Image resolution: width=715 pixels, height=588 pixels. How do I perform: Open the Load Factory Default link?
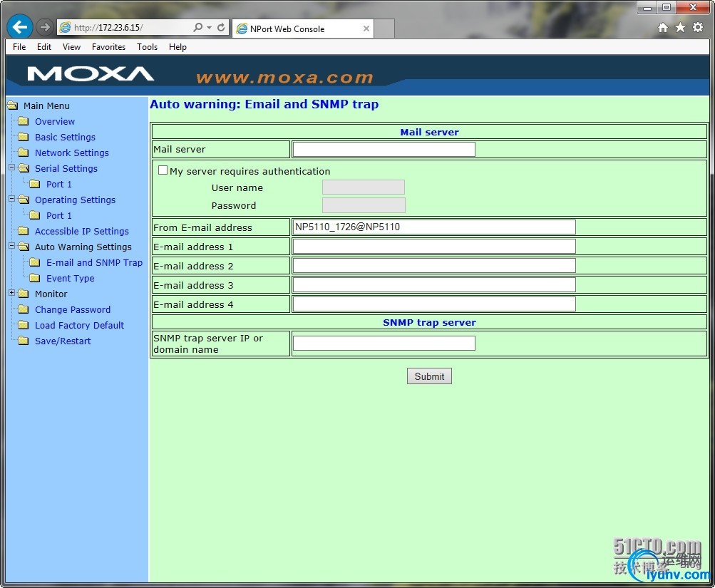[x=80, y=325]
